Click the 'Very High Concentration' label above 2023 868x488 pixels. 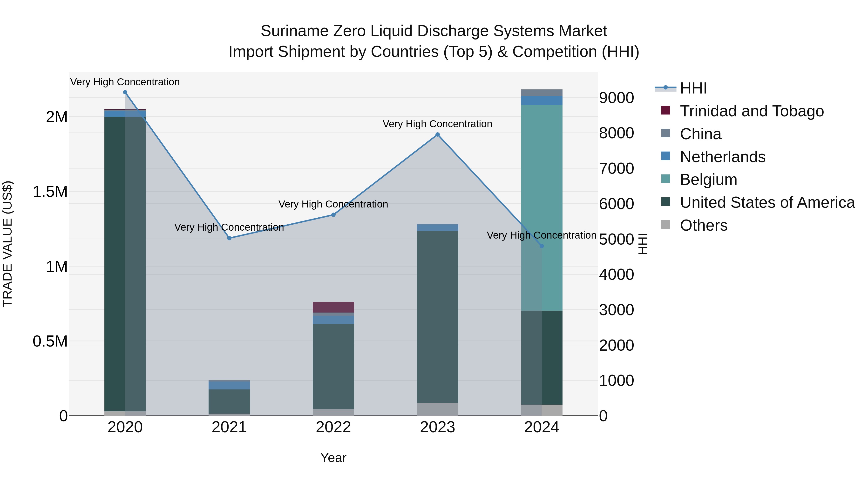click(x=437, y=124)
